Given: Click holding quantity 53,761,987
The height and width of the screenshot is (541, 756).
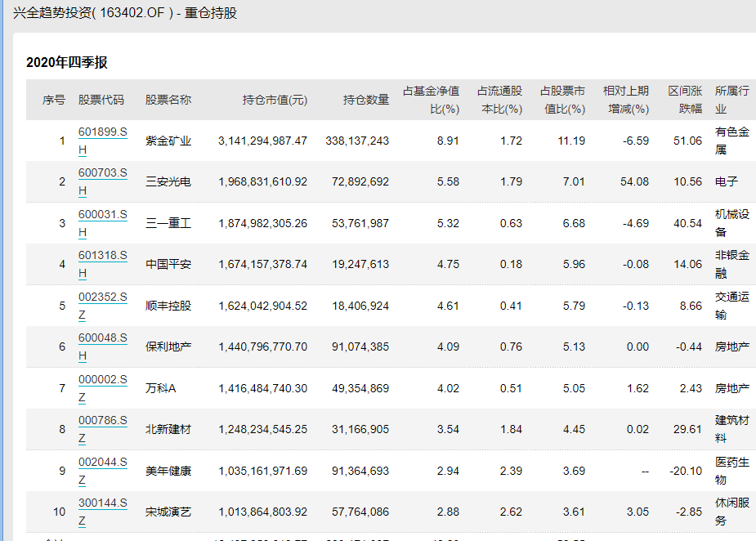Looking at the screenshot, I should tap(360, 223).
